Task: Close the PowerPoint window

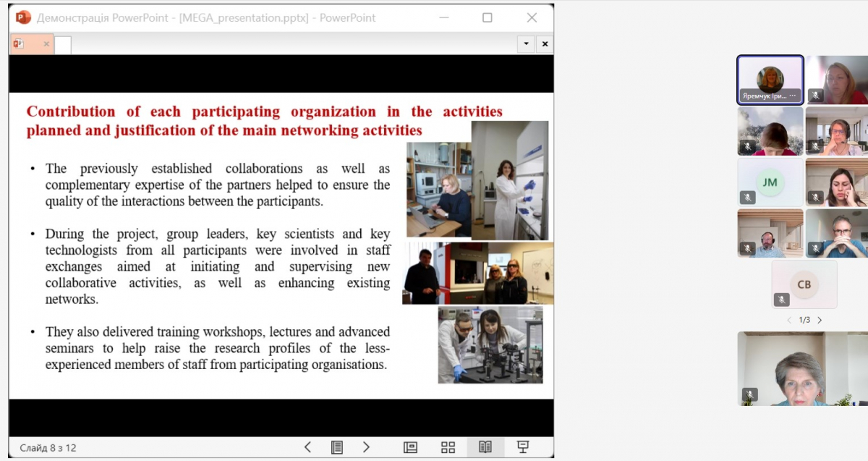Action: pyautogui.click(x=532, y=17)
